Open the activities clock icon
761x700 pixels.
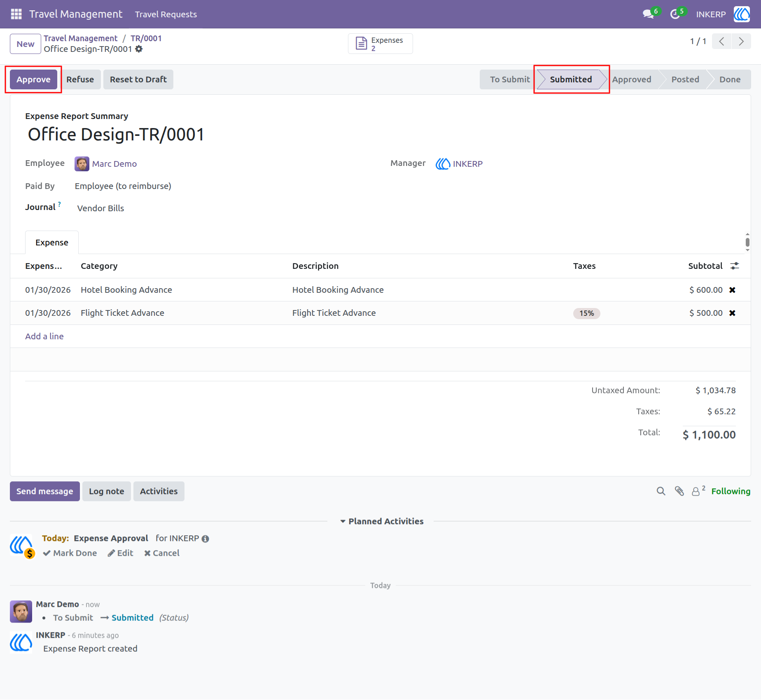(675, 14)
